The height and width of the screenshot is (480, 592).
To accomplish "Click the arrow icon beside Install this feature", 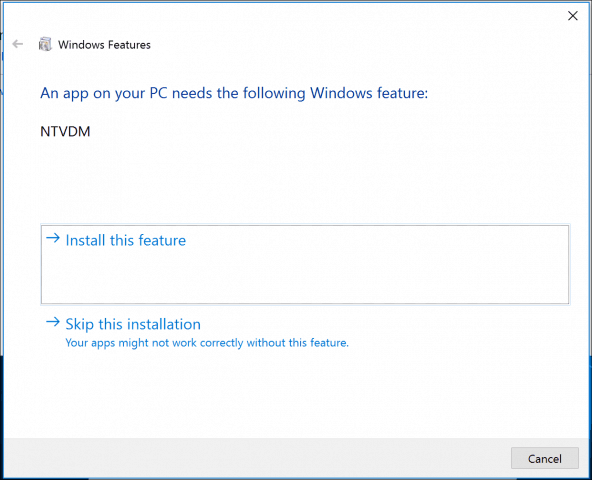I will point(53,238).
